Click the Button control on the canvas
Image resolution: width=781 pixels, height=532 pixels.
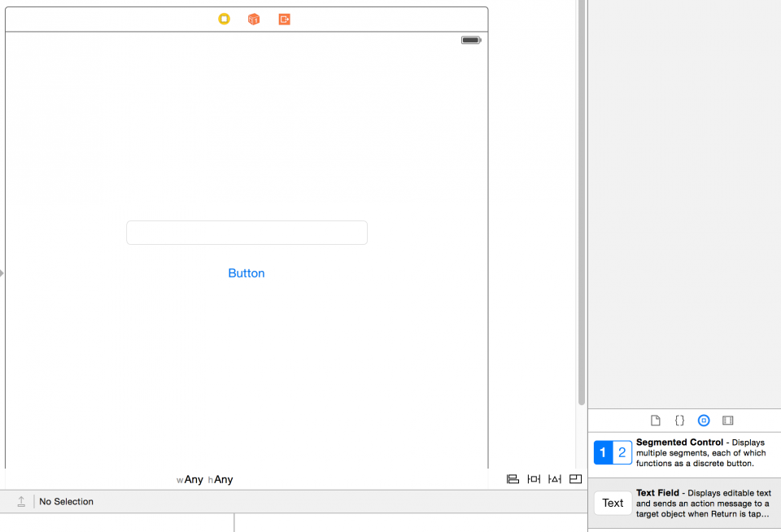pos(247,273)
